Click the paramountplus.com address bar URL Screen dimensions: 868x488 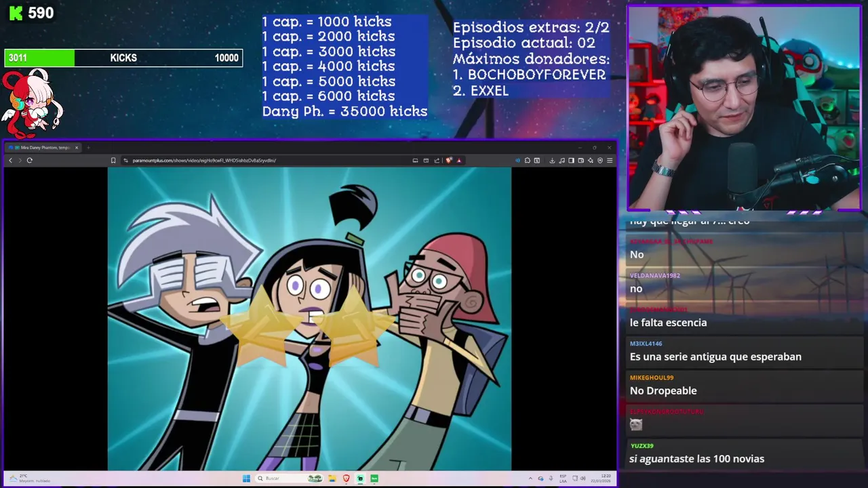pos(204,161)
